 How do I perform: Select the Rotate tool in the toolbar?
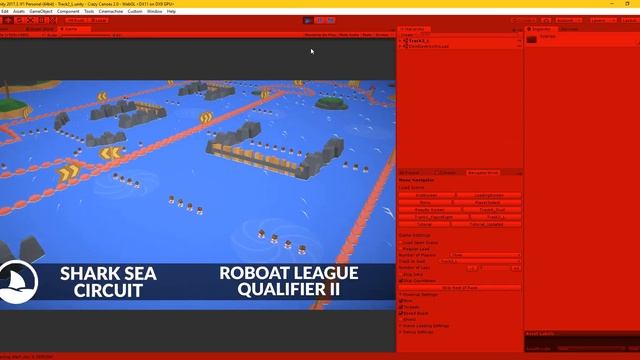pos(19,20)
